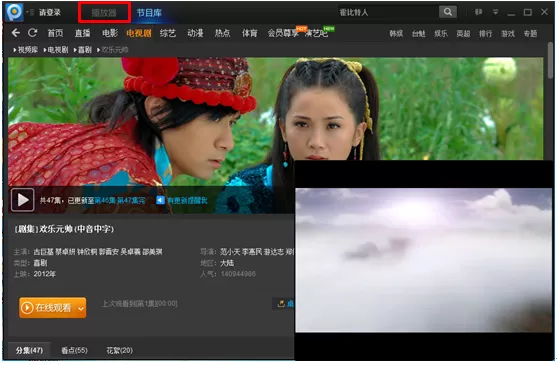
Task: Switch to the 播放器 tab
Action: (x=104, y=13)
